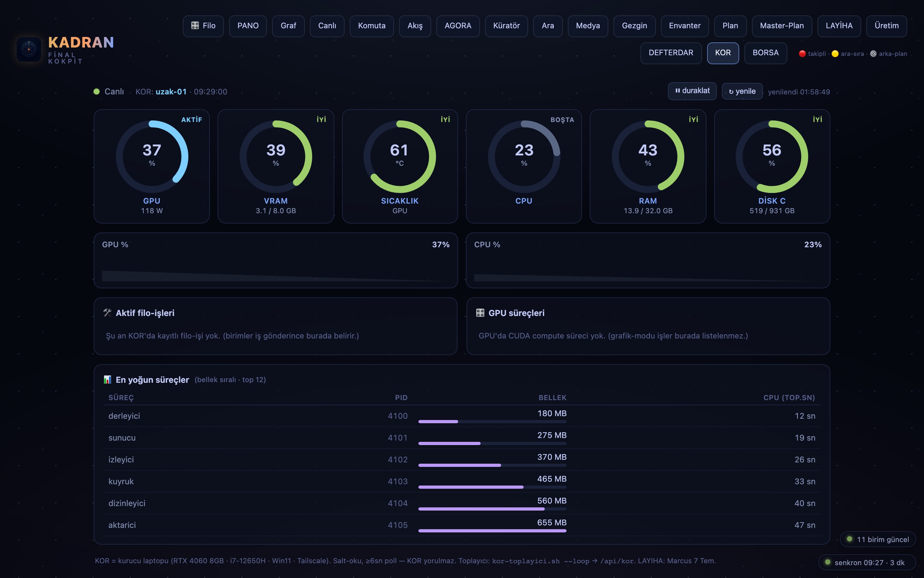Viewport: 924px width, 578px height.
Task: Click the KADRAN radar logo icon
Action: click(29, 50)
